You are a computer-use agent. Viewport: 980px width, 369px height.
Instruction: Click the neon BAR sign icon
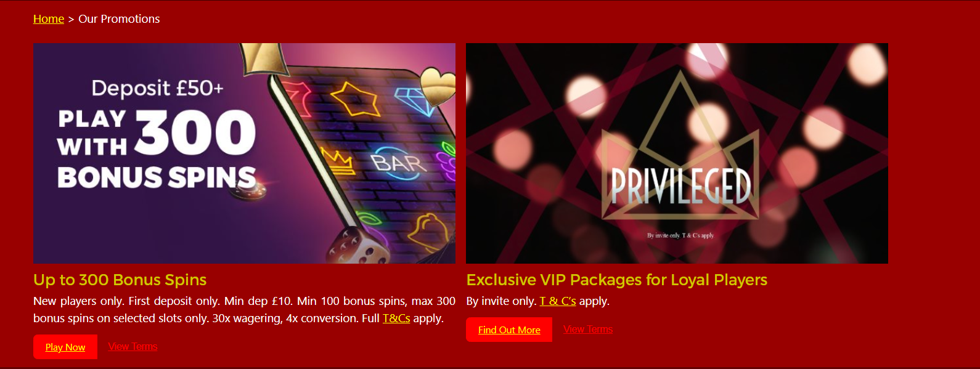click(x=398, y=163)
